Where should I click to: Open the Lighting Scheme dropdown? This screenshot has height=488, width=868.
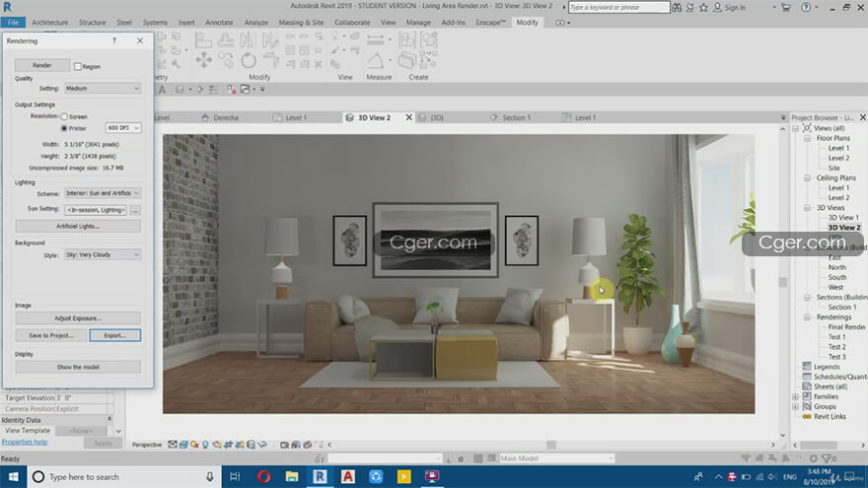point(103,193)
